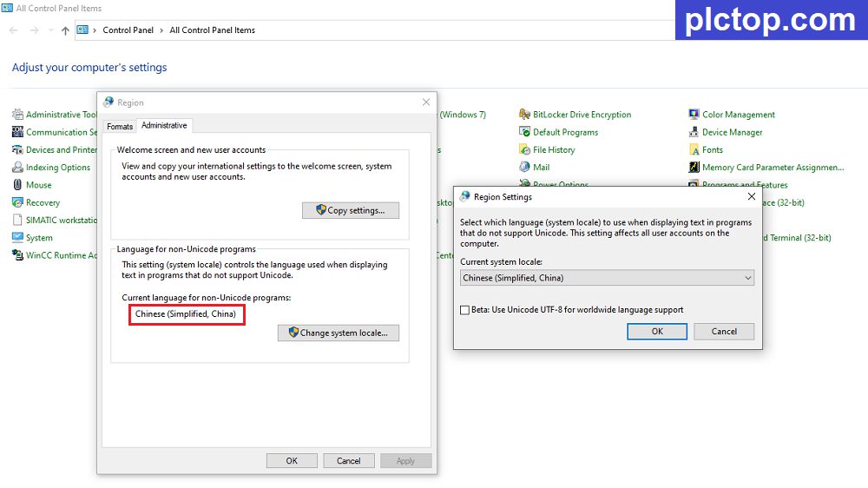The height and width of the screenshot is (488, 868).
Task: Click Cancel in the Region dialog
Action: 349,461
